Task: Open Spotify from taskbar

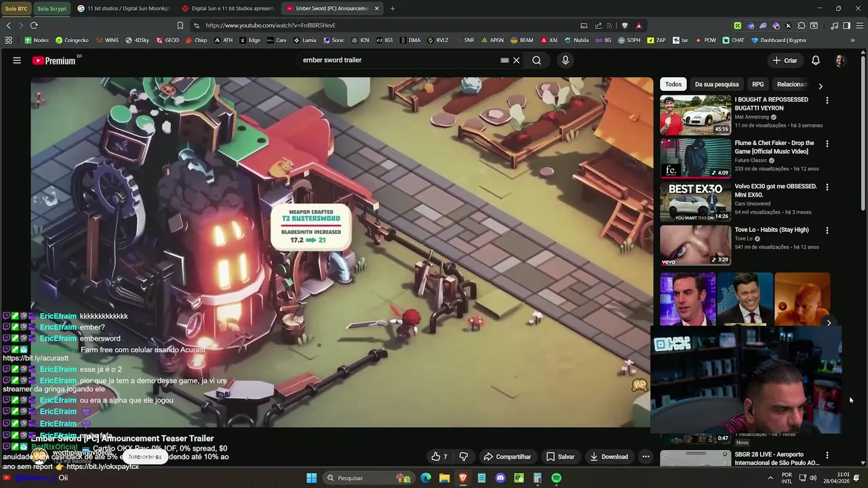Action: [556, 478]
